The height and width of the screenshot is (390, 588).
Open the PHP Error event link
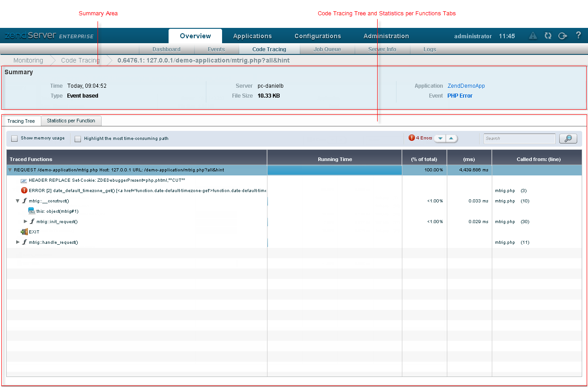pos(459,96)
